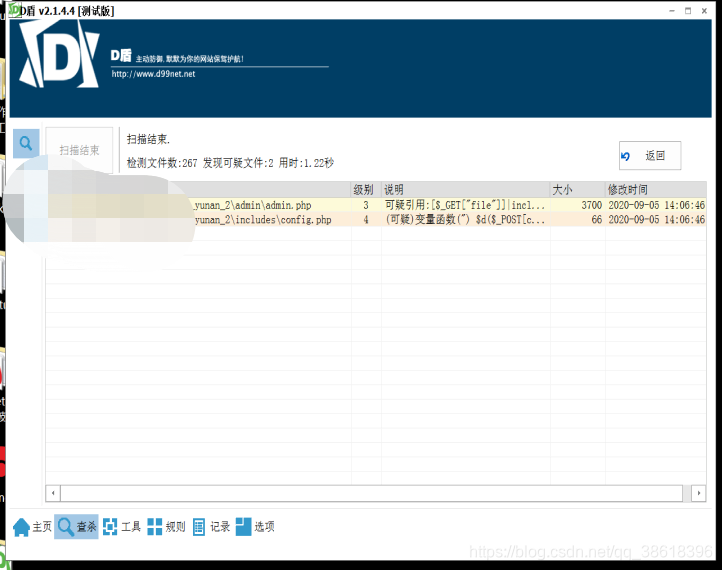Sort by the 大小 size column header
Image resolution: width=722 pixels, height=570 pixels.
[577, 189]
